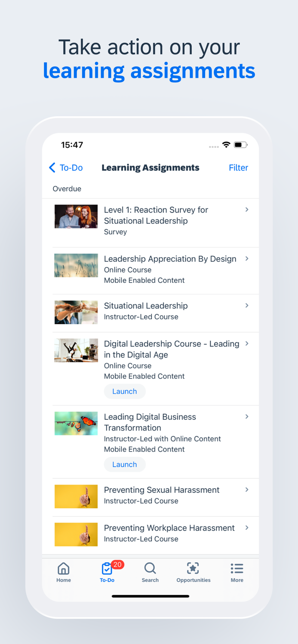Tap the back chevron beside To-Do
298x644 pixels.
coord(52,167)
